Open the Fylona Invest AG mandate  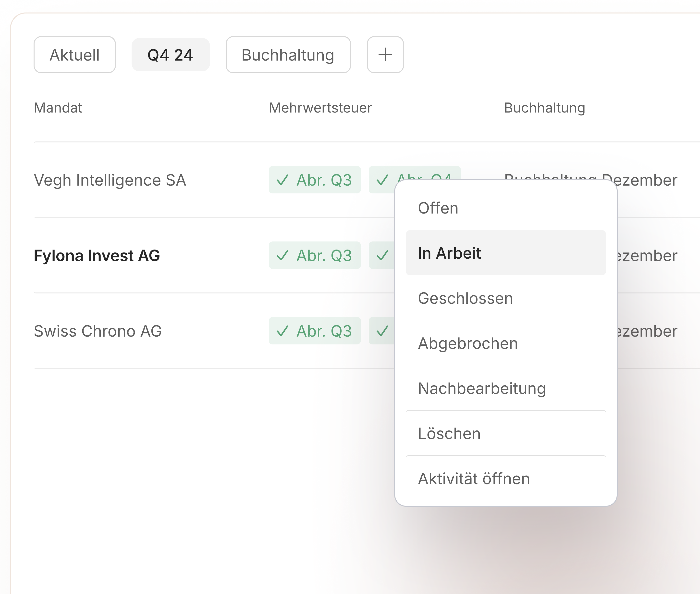pos(97,256)
